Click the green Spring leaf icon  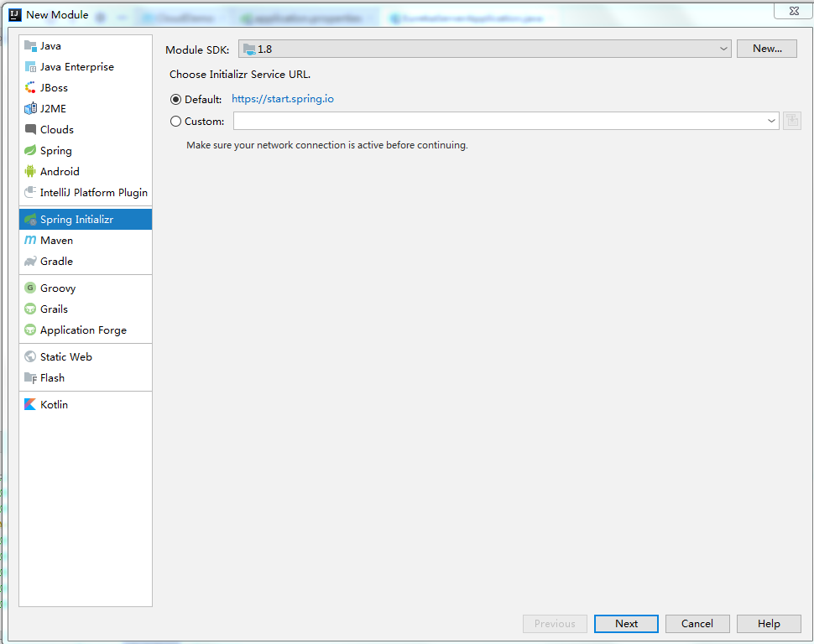pos(30,150)
